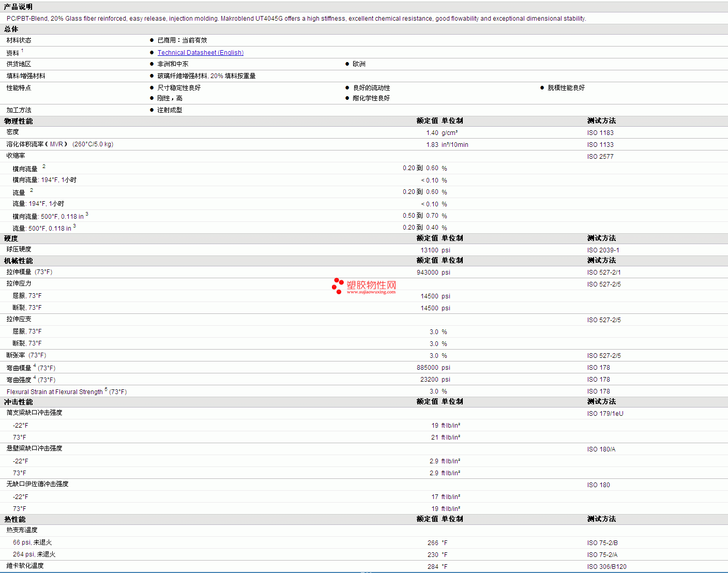The width and height of the screenshot is (728, 573).
Task: Click the 脱模性能良好 feature item
Action: pos(566,88)
